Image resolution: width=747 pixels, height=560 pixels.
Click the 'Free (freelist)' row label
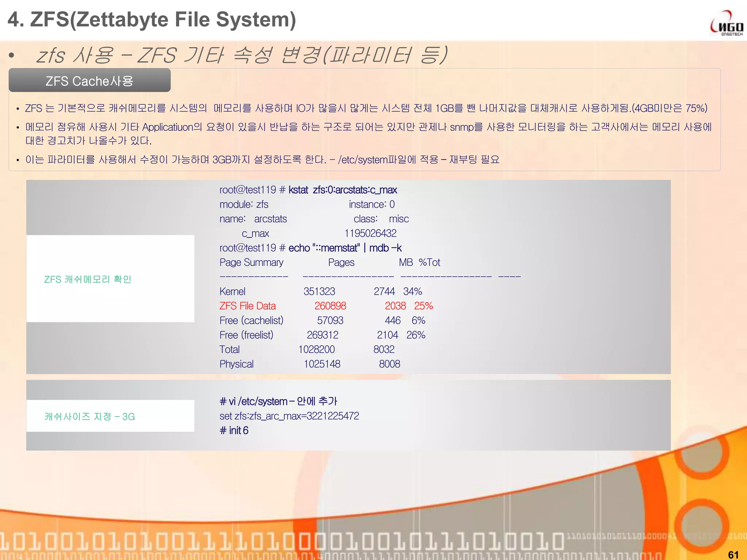[x=246, y=335]
